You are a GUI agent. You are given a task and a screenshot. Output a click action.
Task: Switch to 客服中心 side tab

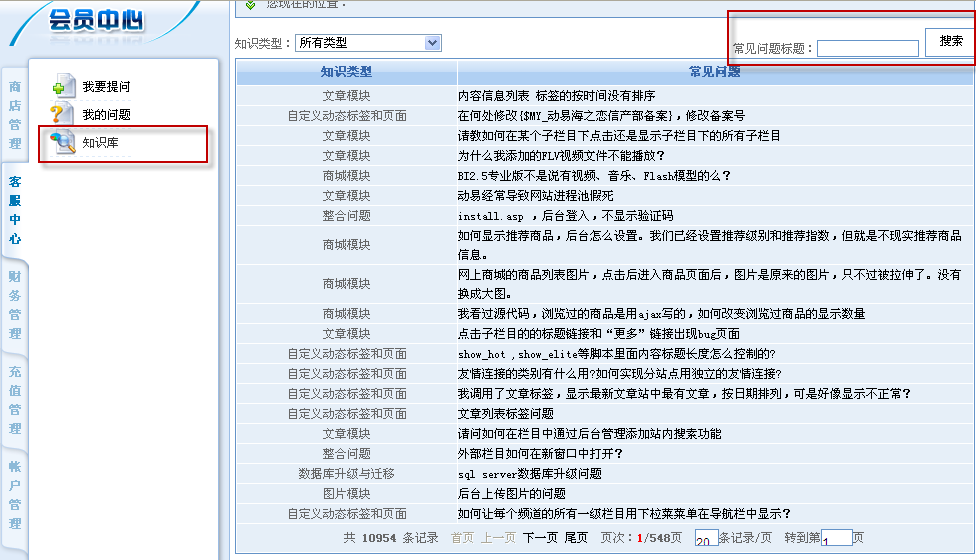pos(15,210)
